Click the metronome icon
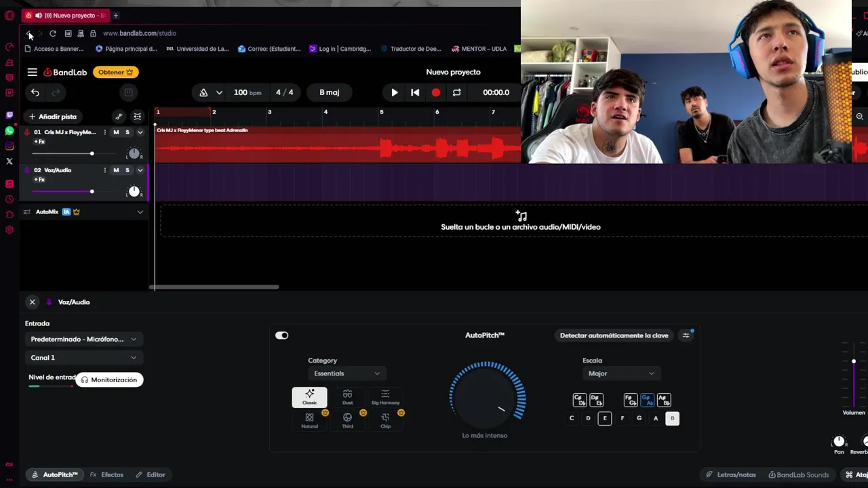This screenshot has height=488, width=868. tap(203, 92)
